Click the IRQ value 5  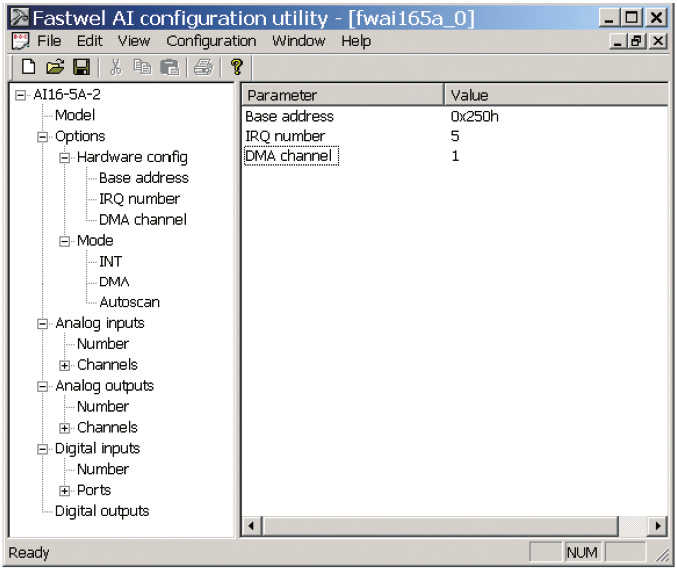(455, 136)
